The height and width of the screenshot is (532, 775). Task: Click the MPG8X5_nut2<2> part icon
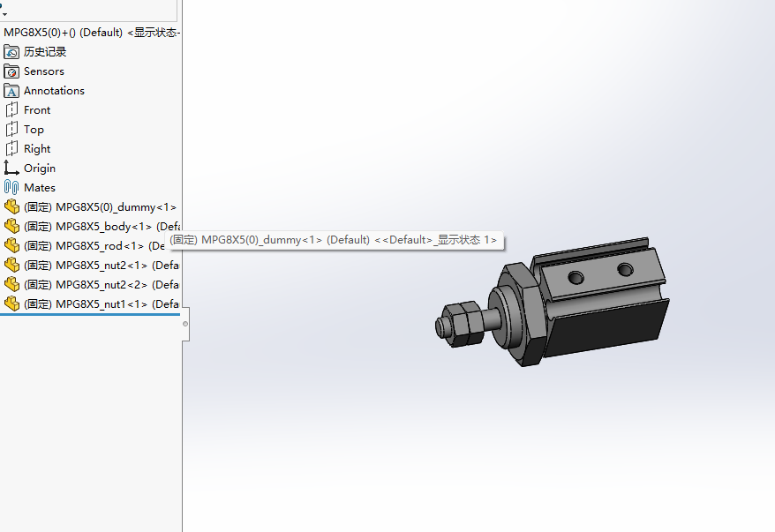pos(11,284)
